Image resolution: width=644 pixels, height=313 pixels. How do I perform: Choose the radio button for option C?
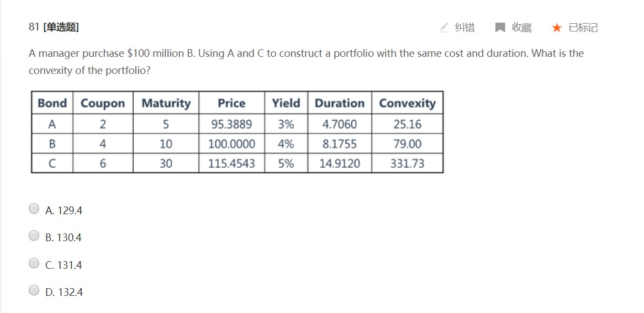[34, 263]
